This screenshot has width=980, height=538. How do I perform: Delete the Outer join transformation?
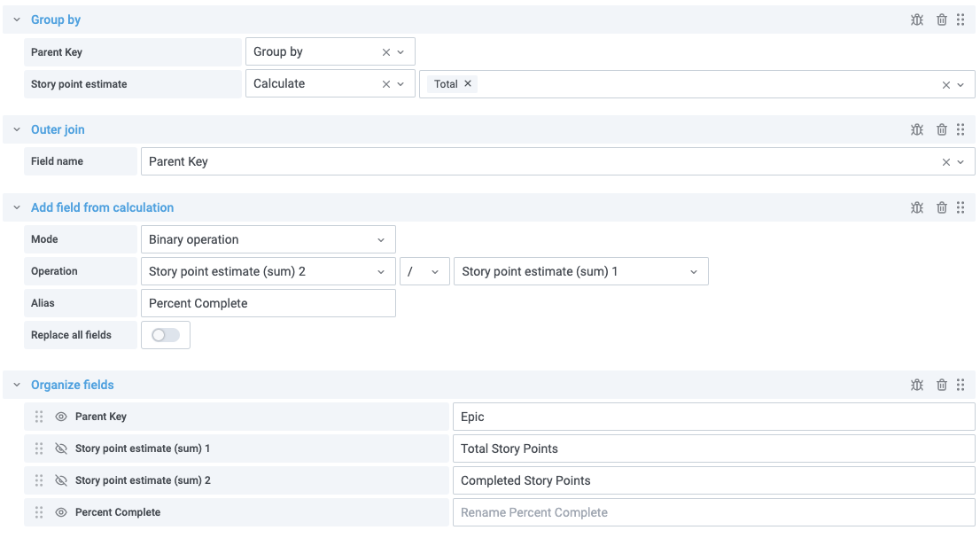(x=942, y=129)
